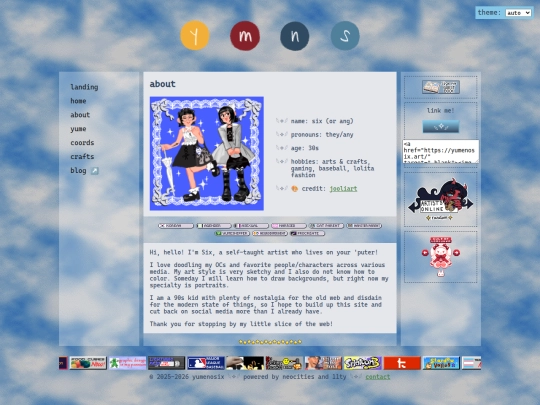Viewport: 540px width, 405px height.
Task: Click the palette icon beside credit
Action: click(x=294, y=189)
